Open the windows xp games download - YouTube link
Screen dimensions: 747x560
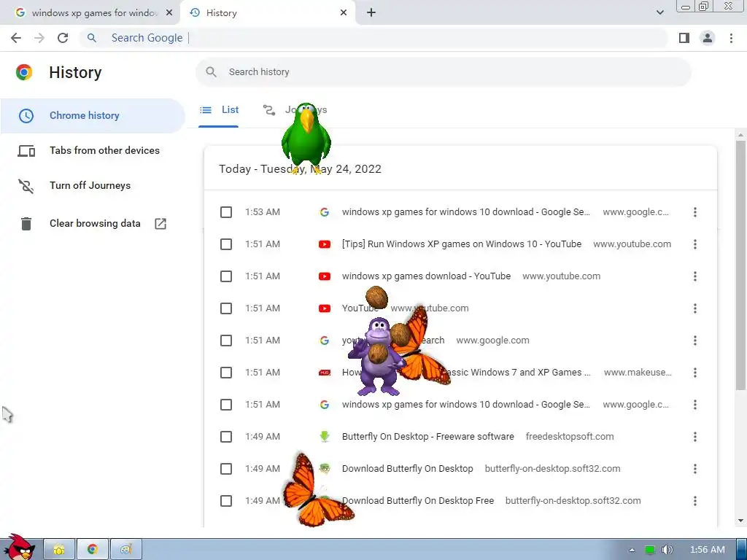(x=426, y=276)
